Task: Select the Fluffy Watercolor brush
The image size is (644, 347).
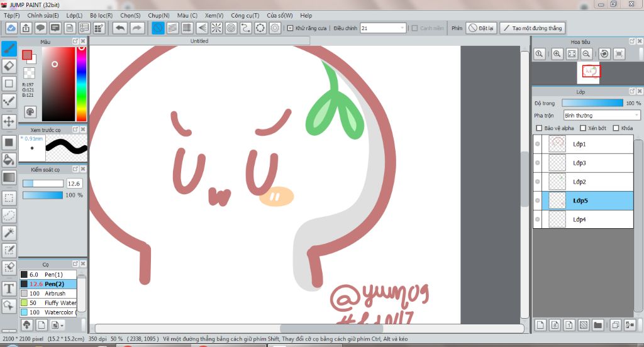Action: (x=48, y=302)
